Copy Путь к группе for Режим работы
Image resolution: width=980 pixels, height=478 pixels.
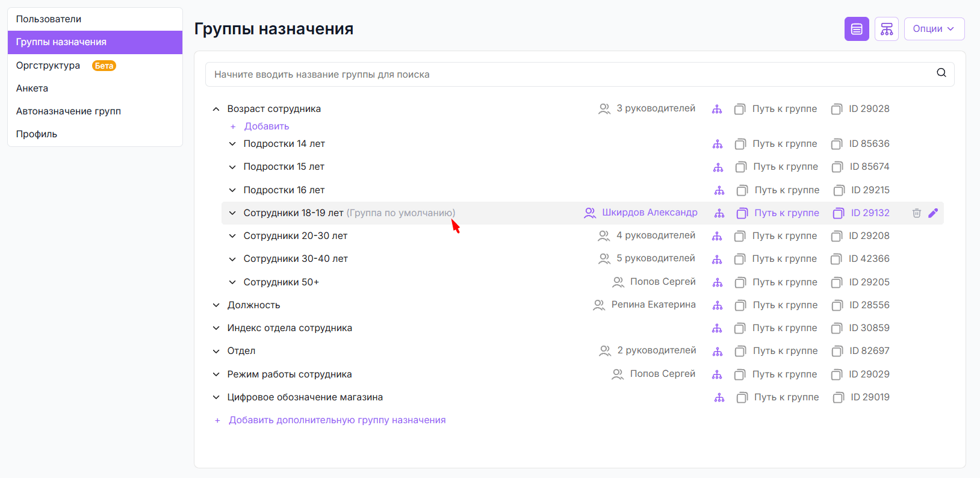click(x=776, y=375)
